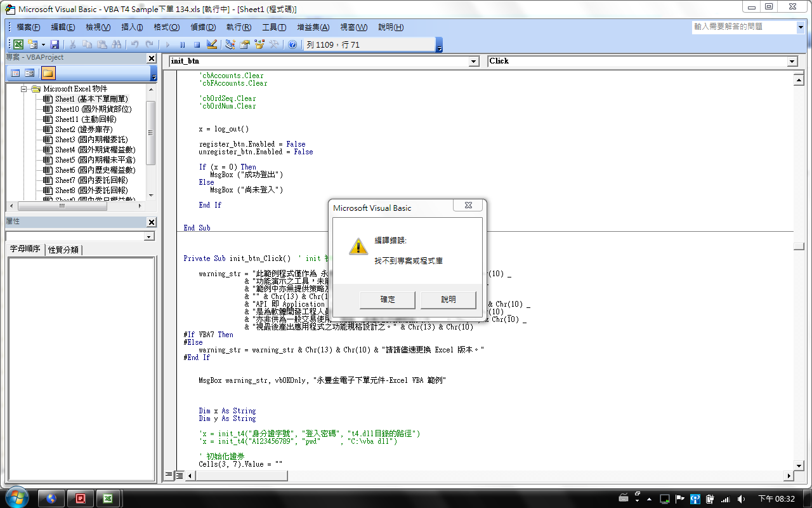Click the VBA Help question mark icon
Image resolution: width=812 pixels, height=508 pixels.
(292, 44)
